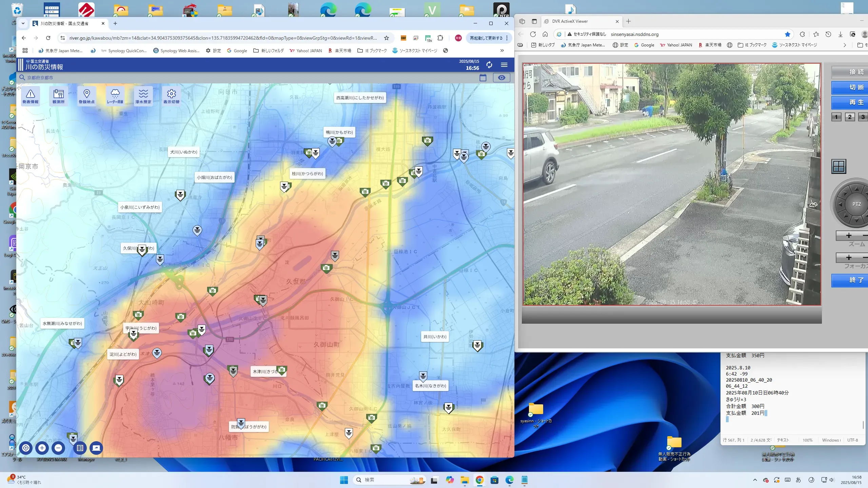Click the 浸水想定 flood estimate icon

pos(143,96)
